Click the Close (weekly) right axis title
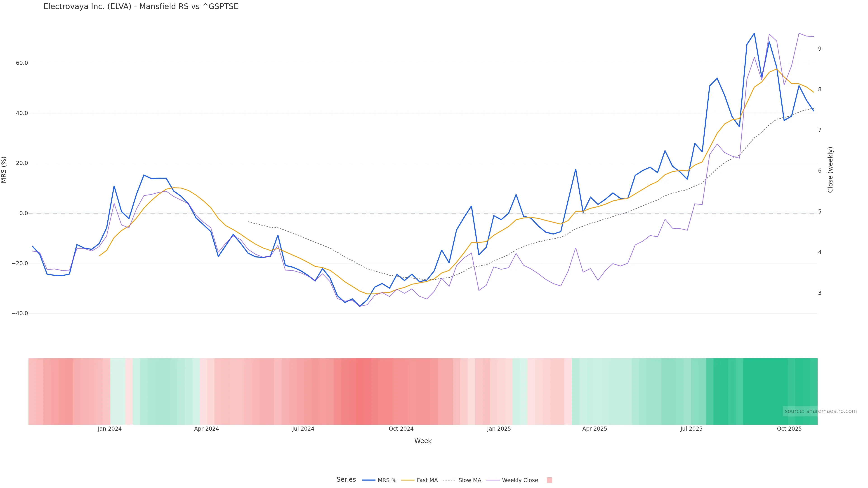868x488 pixels. coord(830,170)
